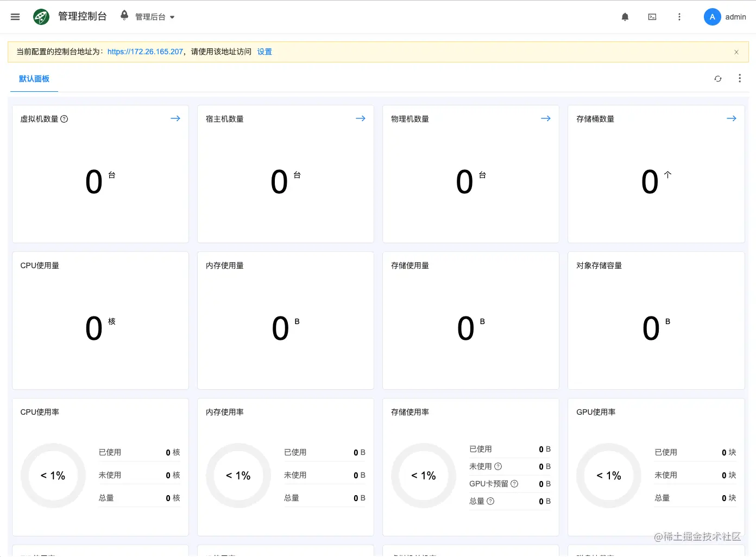Click the rocket logo icon
The width and height of the screenshot is (756, 557).
tap(41, 17)
